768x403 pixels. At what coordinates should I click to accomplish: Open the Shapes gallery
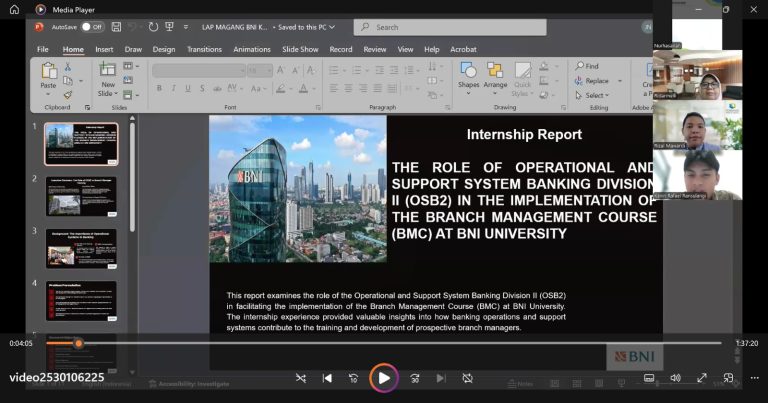(x=468, y=78)
